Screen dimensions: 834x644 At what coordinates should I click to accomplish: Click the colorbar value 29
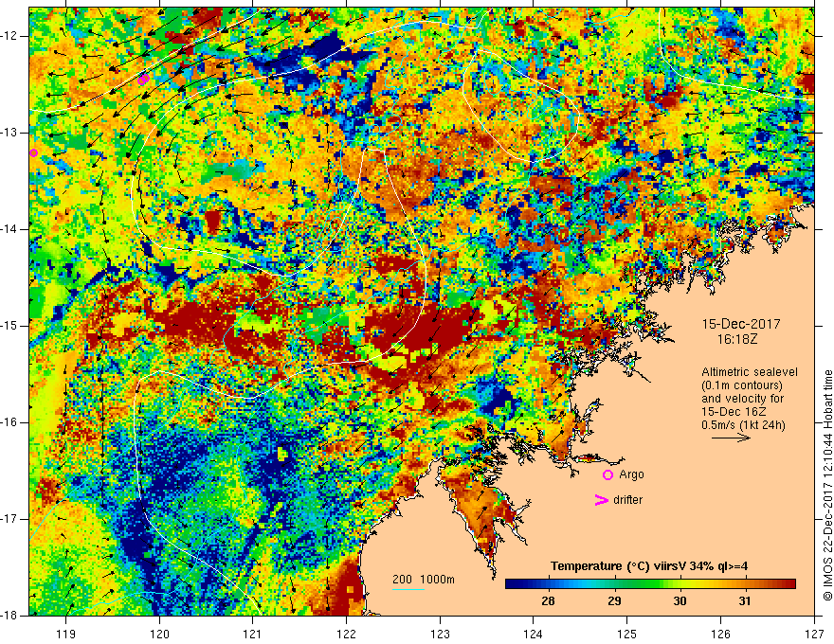614,601
